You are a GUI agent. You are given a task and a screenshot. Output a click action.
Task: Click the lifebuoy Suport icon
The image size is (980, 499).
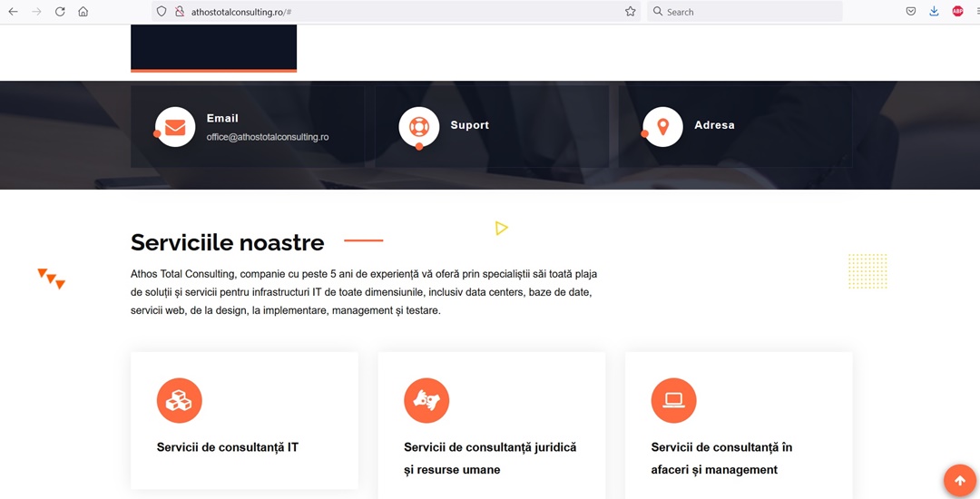[418, 127]
